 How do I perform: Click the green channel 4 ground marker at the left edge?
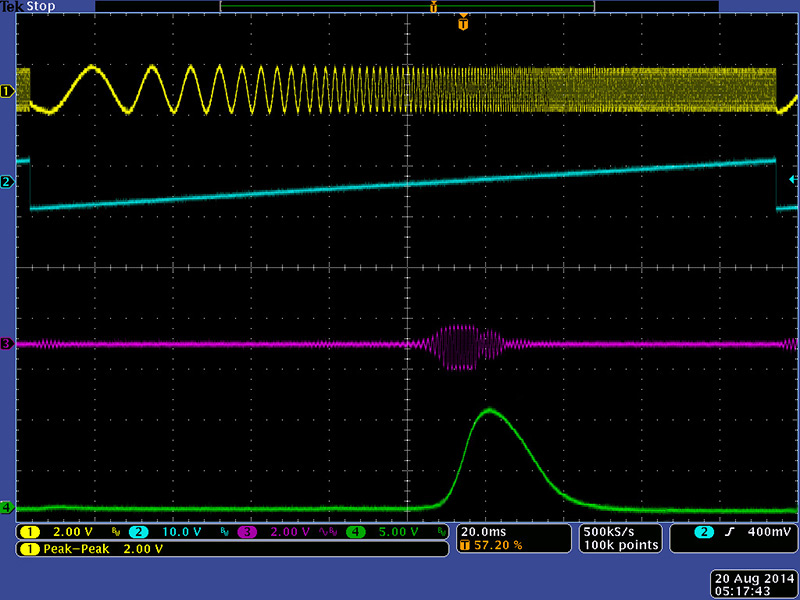(7, 508)
